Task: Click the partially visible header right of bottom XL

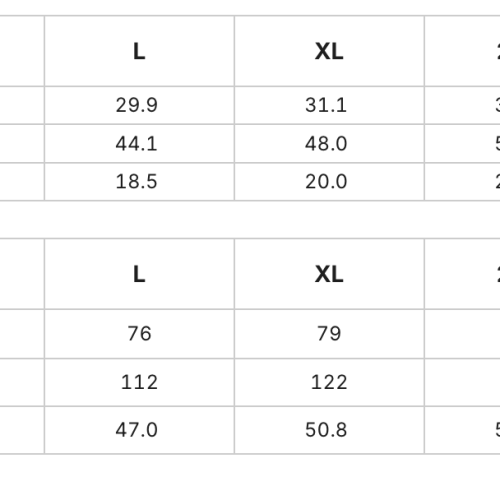Action: (x=462, y=274)
